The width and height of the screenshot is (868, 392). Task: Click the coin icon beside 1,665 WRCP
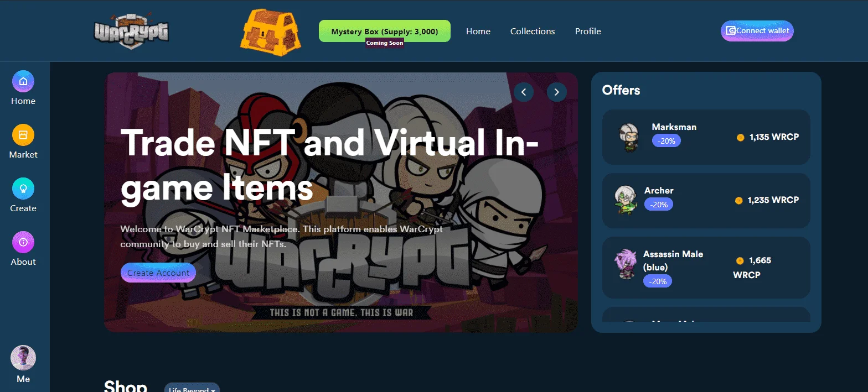740,260
